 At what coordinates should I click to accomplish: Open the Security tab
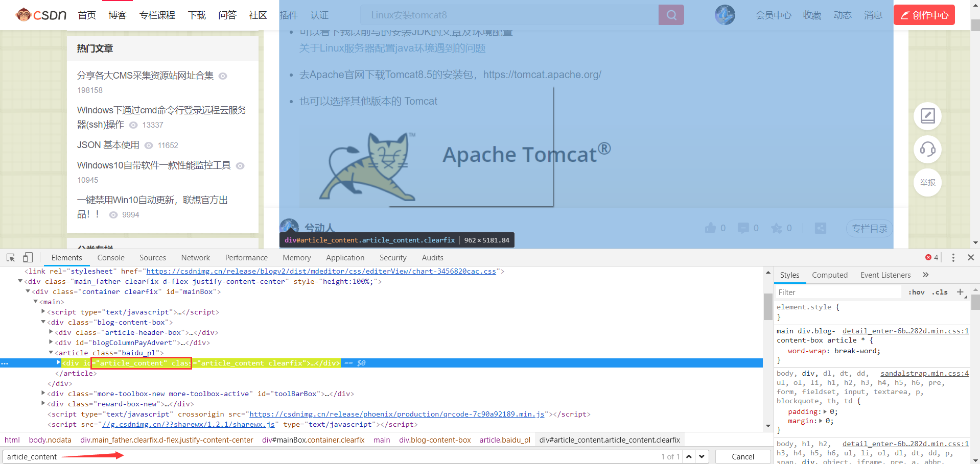393,258
